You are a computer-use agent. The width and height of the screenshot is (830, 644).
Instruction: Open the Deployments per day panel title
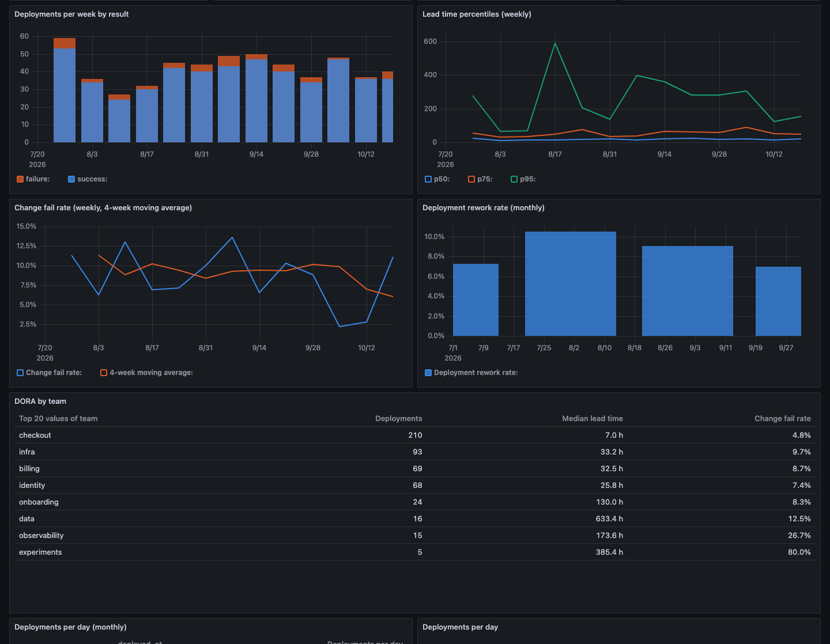tap(460, 627)
